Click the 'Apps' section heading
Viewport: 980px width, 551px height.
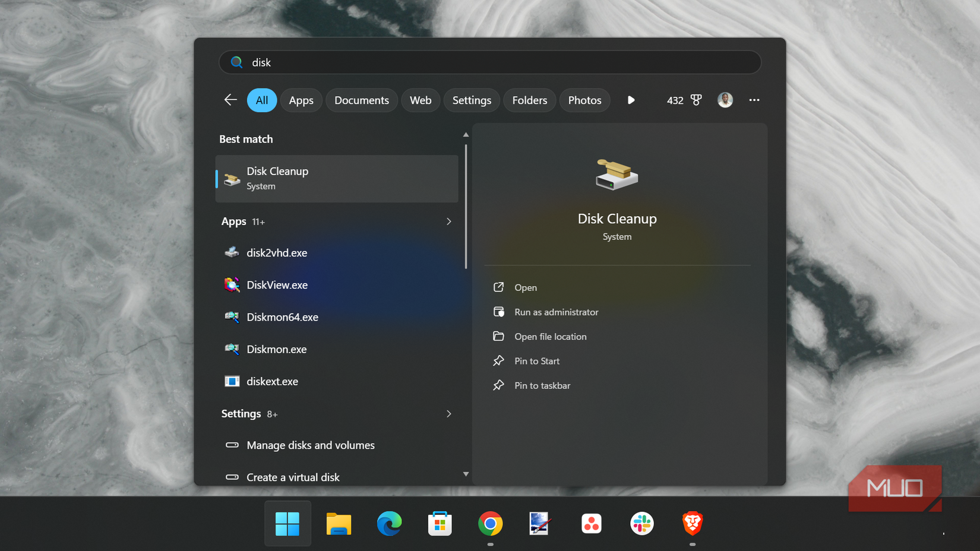(x=233, y=221)
